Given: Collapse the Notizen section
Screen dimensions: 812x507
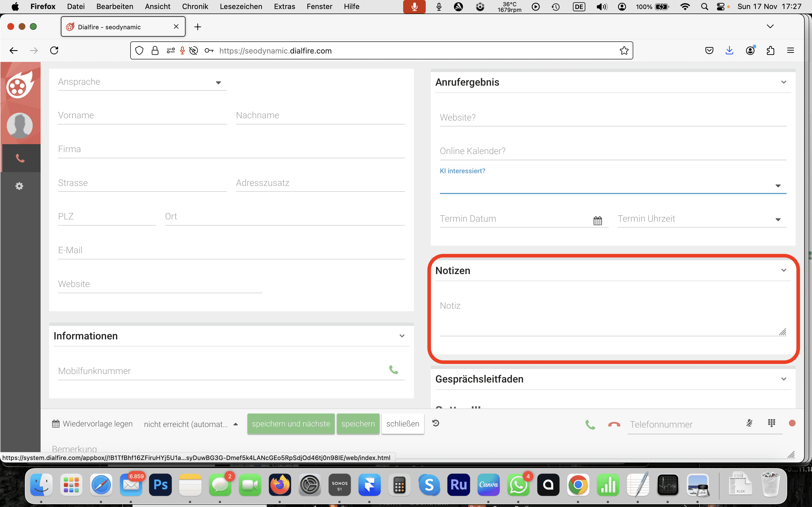Looking at the screenshot, I should click(x=784, y=270).
